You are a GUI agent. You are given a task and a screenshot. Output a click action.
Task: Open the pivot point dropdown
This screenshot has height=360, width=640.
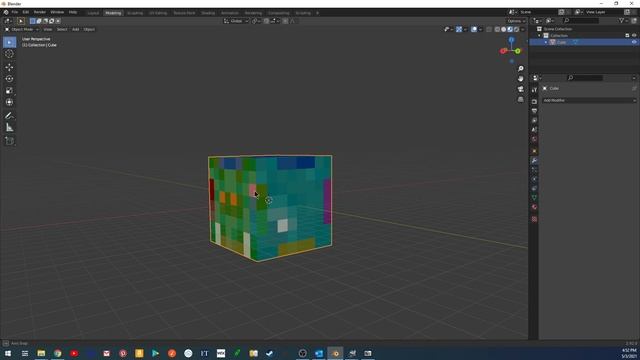click(256, 21)
